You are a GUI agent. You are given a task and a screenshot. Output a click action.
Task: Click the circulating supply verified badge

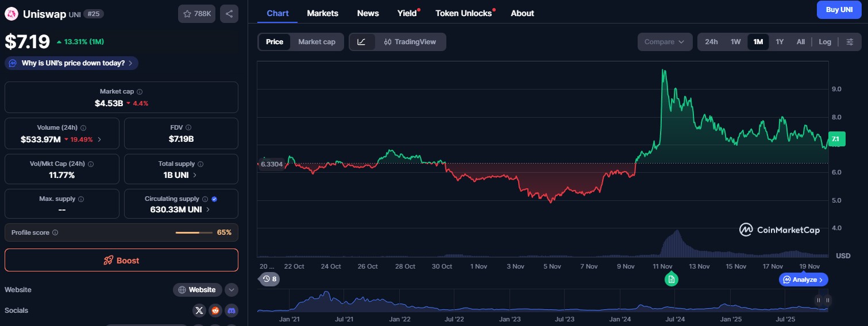214,199
